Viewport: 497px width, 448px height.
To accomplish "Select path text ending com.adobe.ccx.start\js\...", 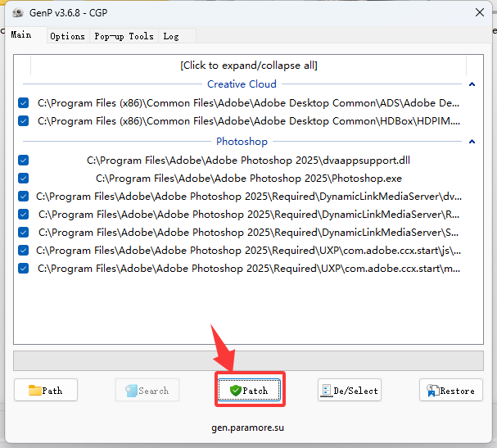I will point(249,251).
